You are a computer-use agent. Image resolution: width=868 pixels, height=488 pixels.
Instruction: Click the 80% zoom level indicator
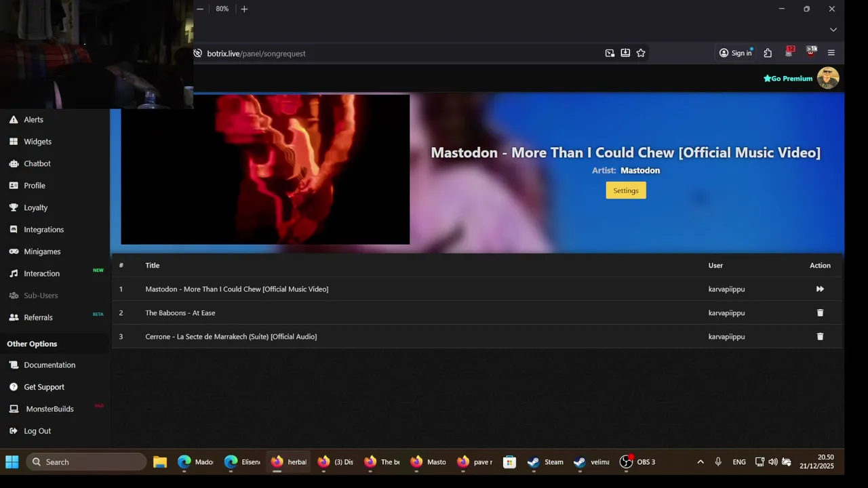point(222,9)
